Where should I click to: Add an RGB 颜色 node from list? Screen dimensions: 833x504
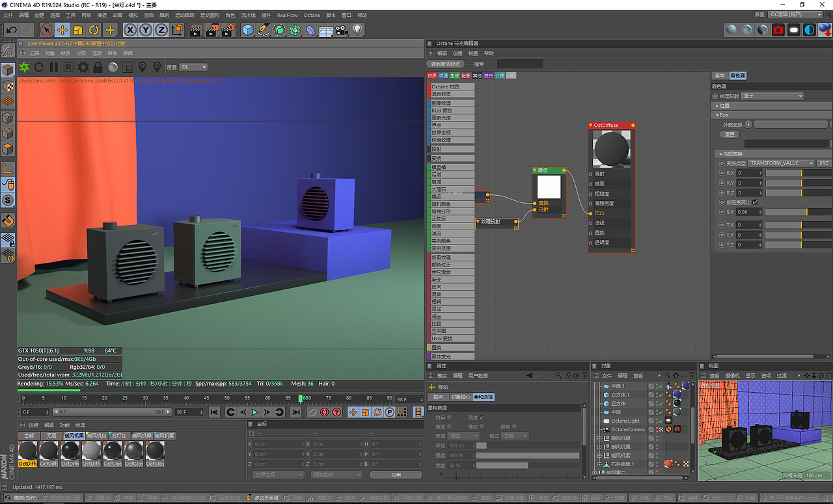[x=450, y=111]
